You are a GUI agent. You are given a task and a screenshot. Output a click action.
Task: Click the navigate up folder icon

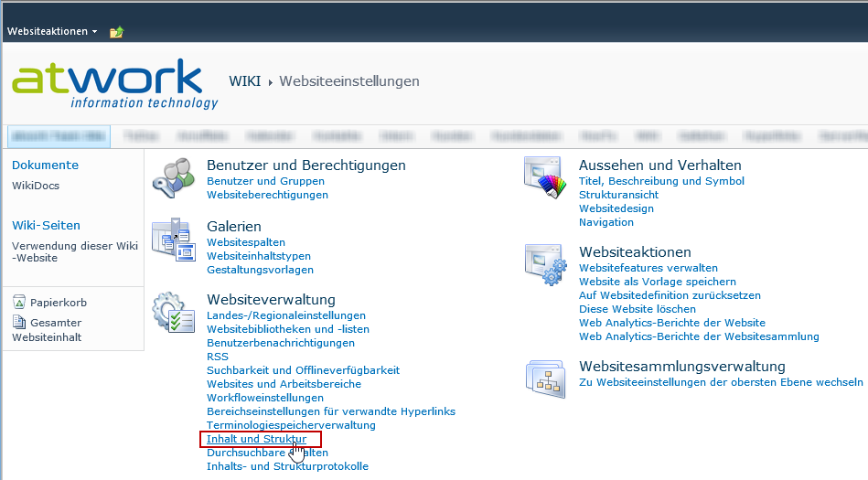click(116, 32)
